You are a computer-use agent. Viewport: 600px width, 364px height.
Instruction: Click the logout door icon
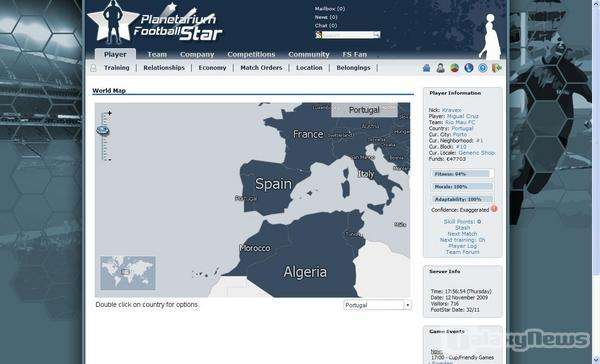click(x=497, y=68)
